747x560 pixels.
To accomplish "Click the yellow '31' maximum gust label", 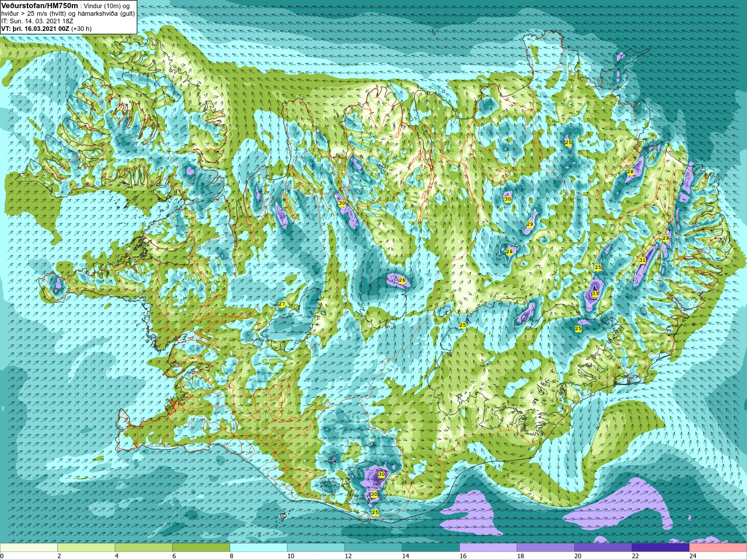I will [x=642, y=260].
